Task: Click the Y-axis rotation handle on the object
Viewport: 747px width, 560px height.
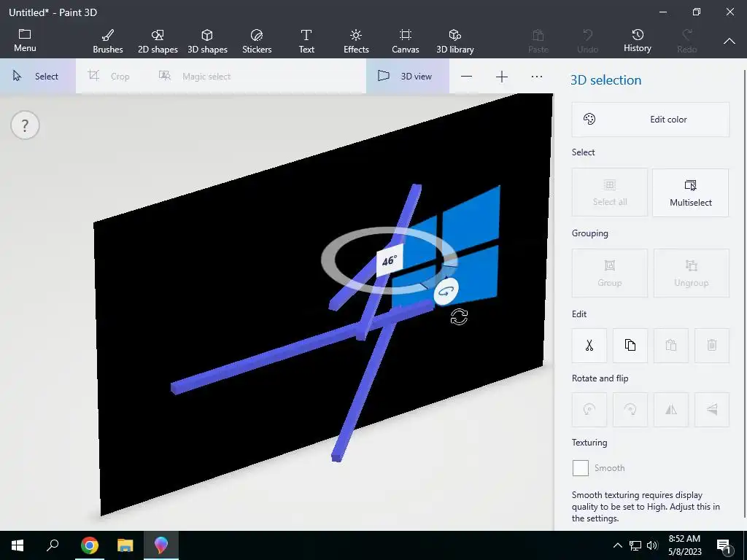Action: [x=446, y=291]
